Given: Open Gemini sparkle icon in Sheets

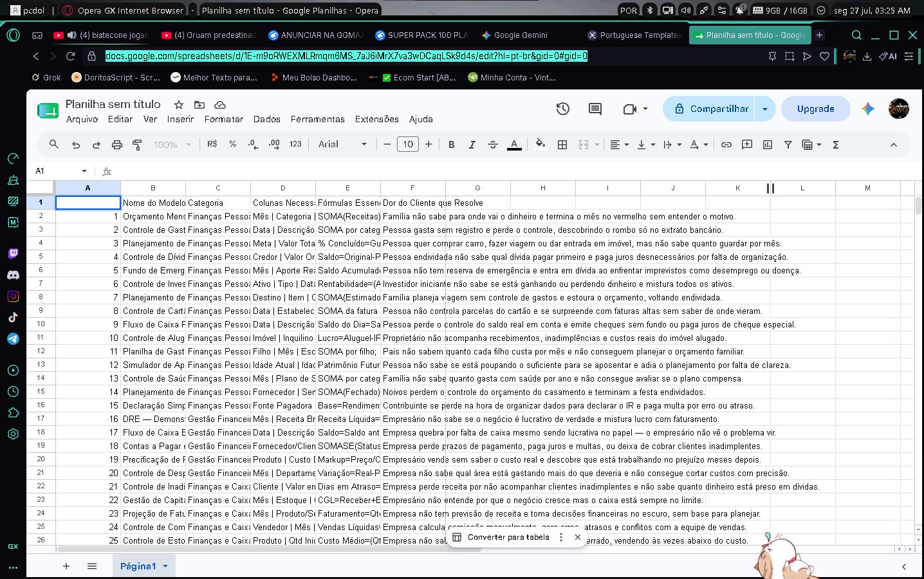Looking at the screenshot, I should click(x=868, y=109).
